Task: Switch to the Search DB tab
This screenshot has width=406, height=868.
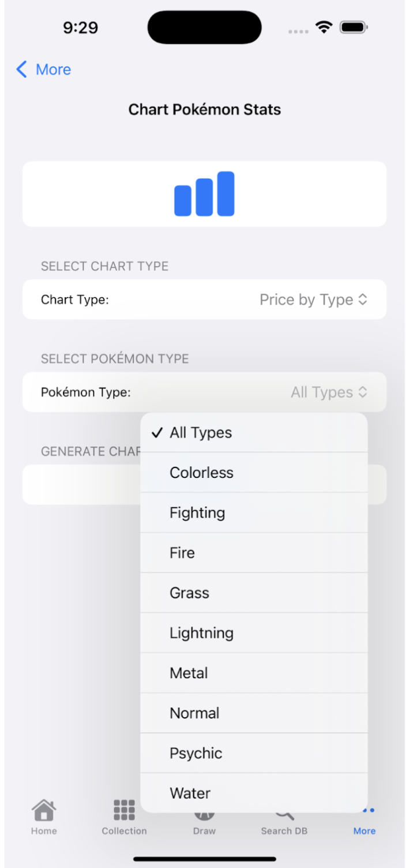Action: (284, 830)
